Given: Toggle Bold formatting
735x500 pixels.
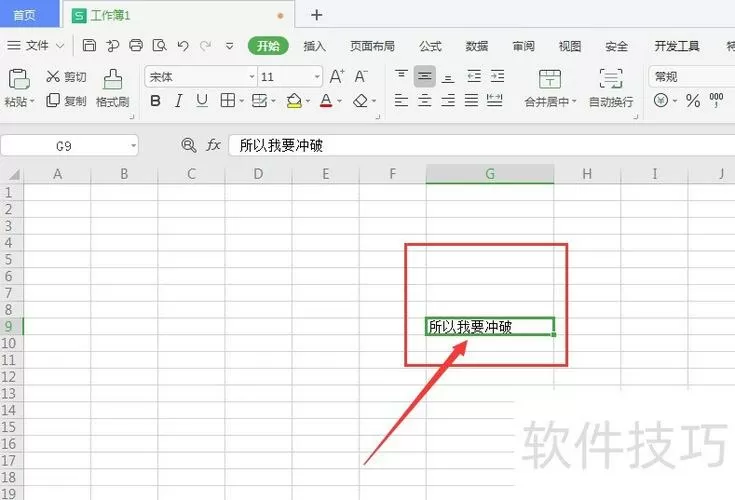Looking at the screenshot, I should (156, 100).
